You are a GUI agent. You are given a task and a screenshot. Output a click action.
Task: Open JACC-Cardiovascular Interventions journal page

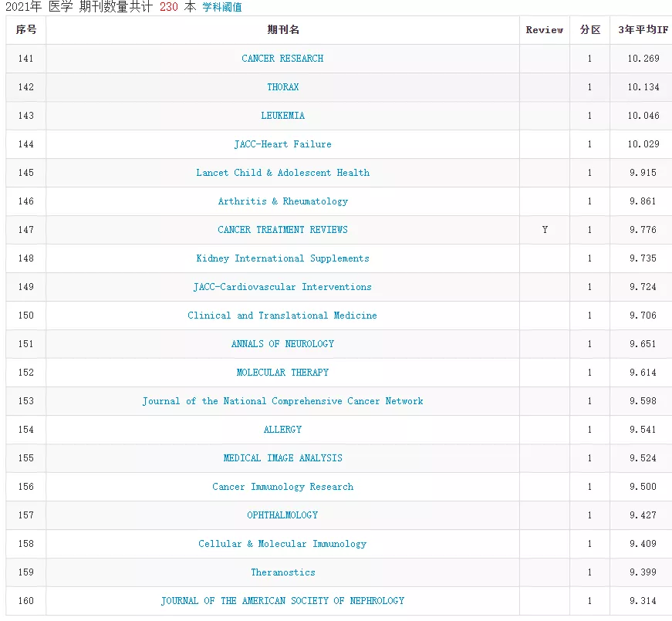coord(282,287)
